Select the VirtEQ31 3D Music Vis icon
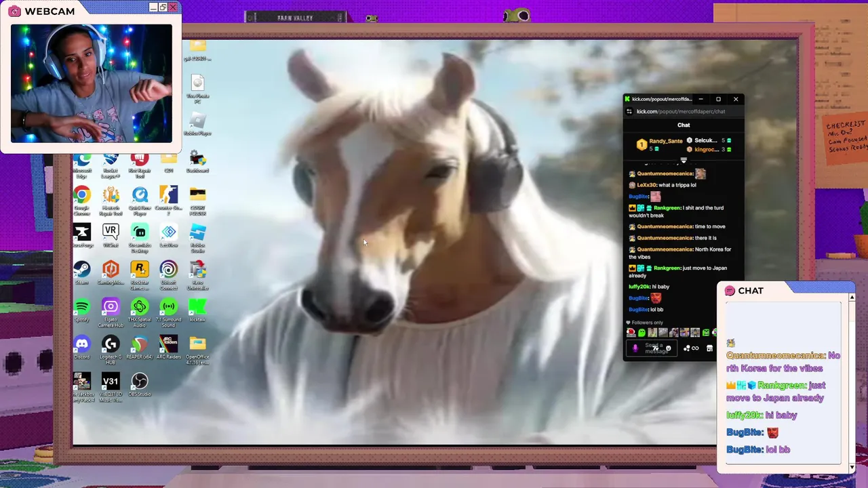The width and height of the screenshot is (868, 488). (111, 388)
